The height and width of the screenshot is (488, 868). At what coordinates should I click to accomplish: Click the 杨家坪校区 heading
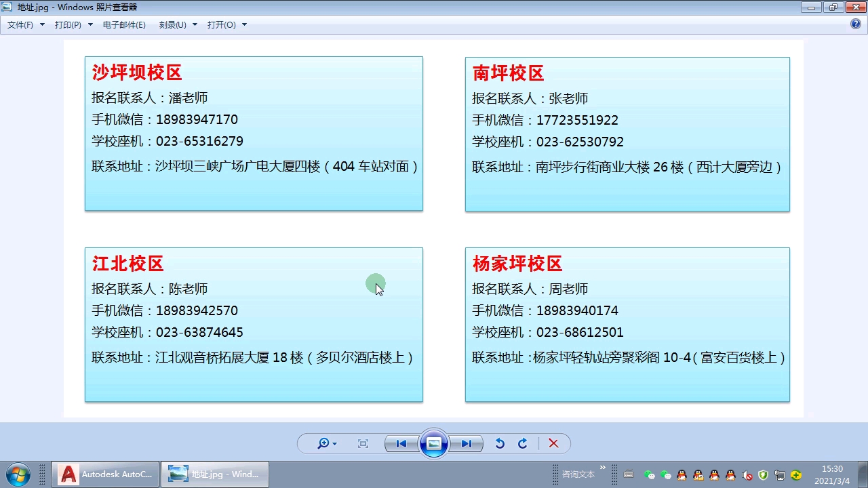pos(517,264)
